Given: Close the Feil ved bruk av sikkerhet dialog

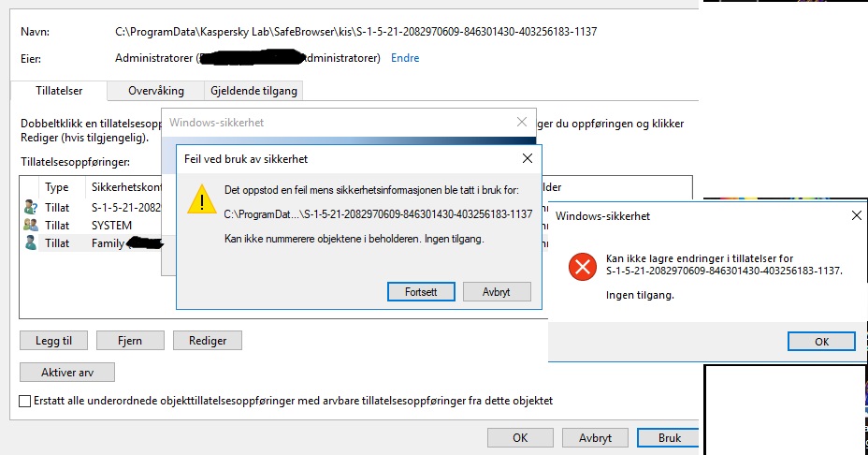Looking at the screenshot, I should pos(528,159).
